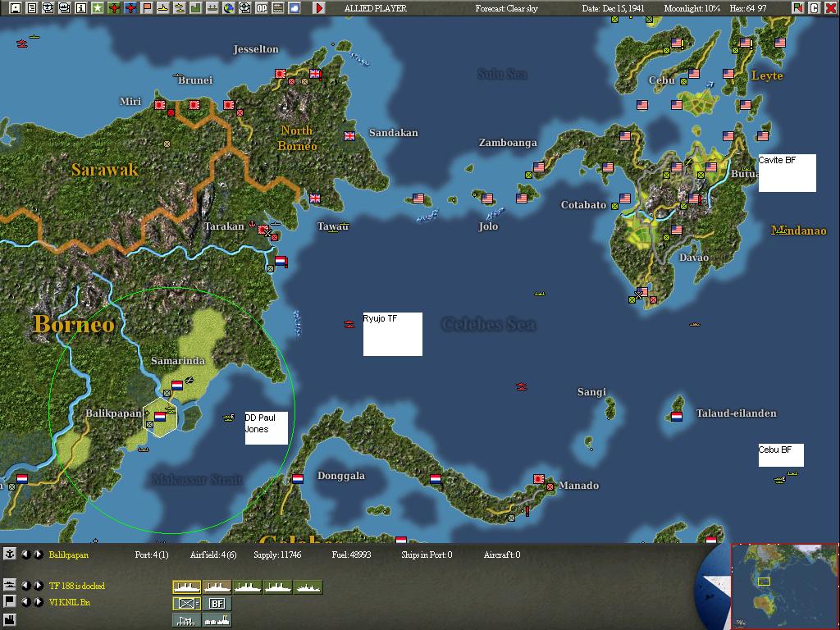This screenshot has height=630, width=840.
Task: Select the Dutch flag at Donggala
Action: click(x=298, y=478)
